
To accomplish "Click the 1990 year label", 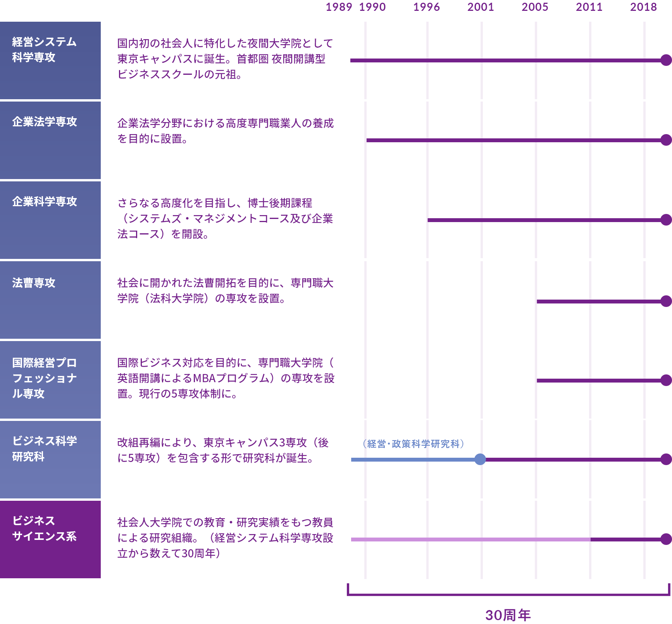I will 372,7.
